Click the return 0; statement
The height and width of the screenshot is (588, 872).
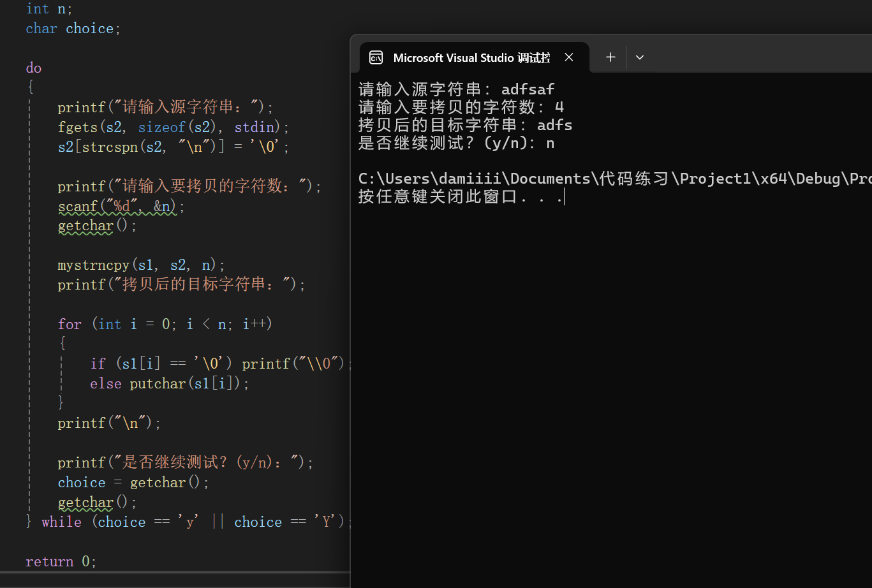coord(60,561)
